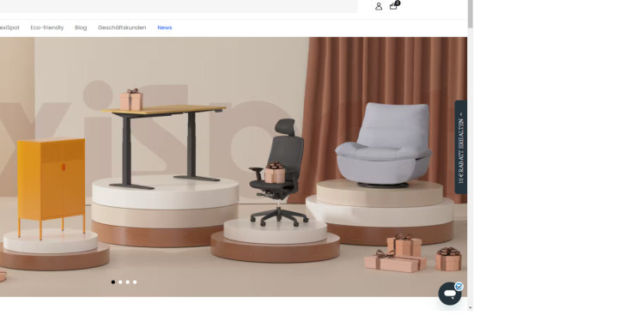Open the chat support bubble
The width and height of the screenshot is (644, 322).
pyautogui.click(x=450, y=294)
